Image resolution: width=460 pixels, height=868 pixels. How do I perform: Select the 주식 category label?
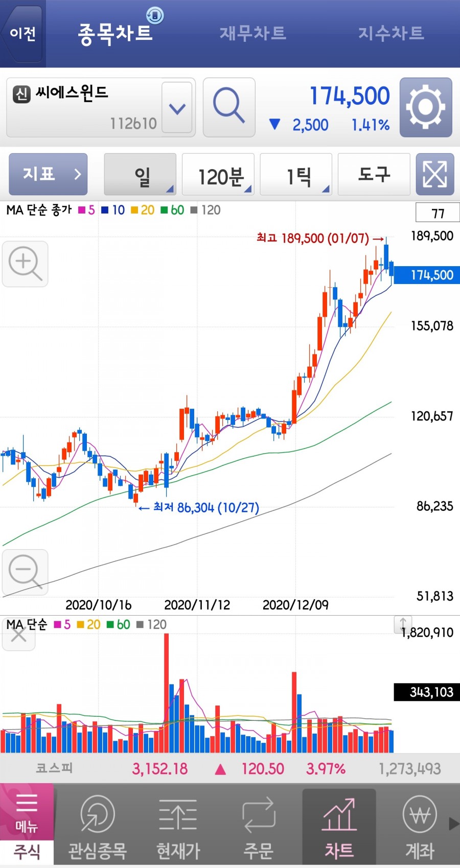pos(27,852)
